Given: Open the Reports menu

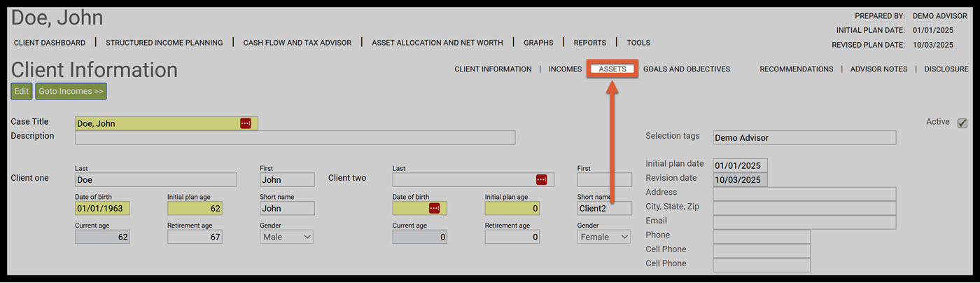Looking at the screenshot, I should click(590, 43).
